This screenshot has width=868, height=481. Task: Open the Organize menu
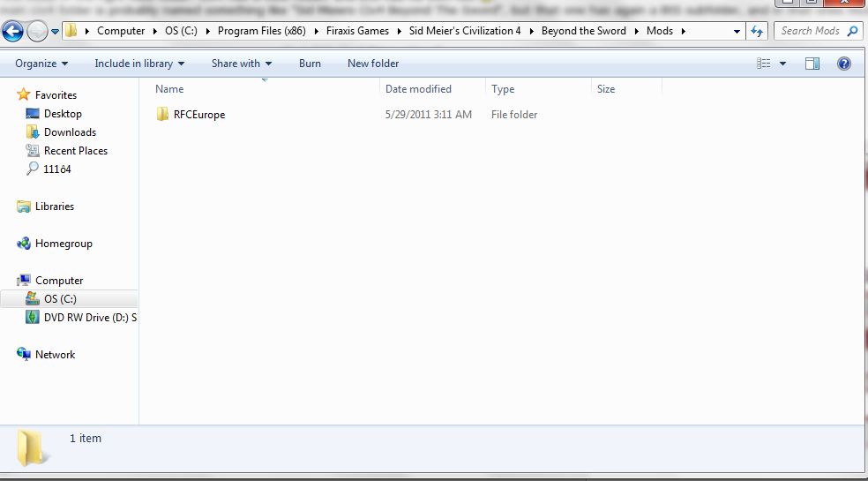[x=41, y=64]
